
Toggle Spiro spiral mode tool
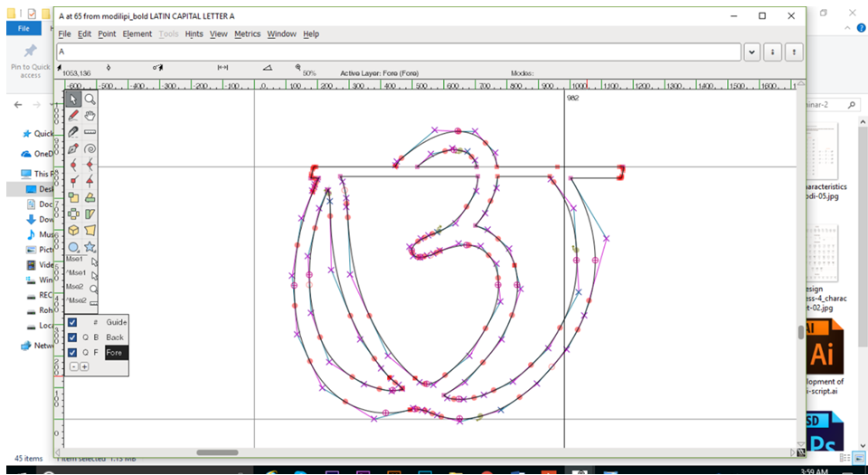click(x=90, y=148)
